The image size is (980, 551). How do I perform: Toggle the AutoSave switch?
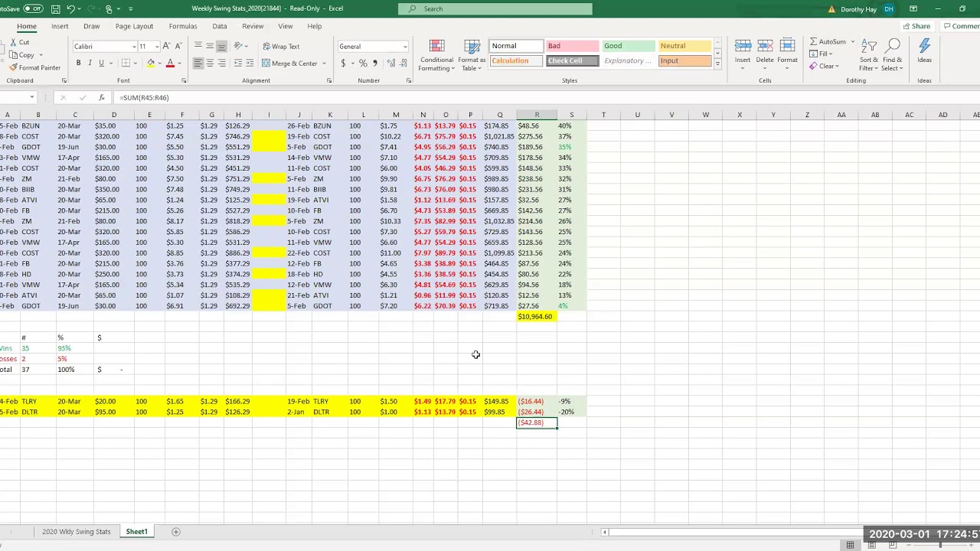point(33,8)
